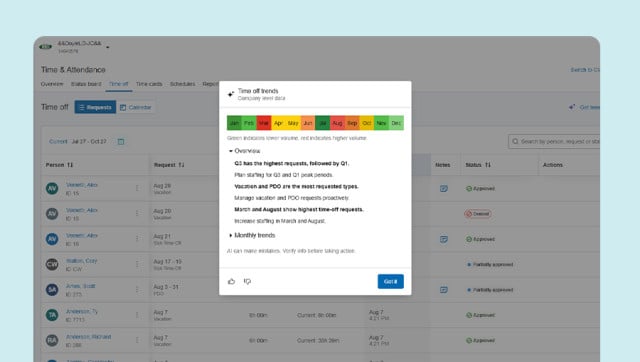
Task: Open the Schedules tab
Action: [182, 84]
